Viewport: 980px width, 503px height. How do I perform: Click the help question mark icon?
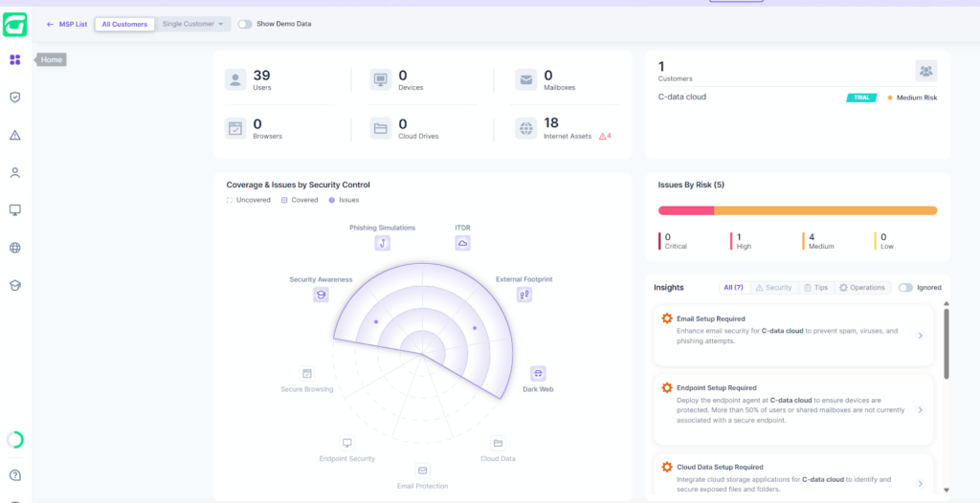pos(15,475)
